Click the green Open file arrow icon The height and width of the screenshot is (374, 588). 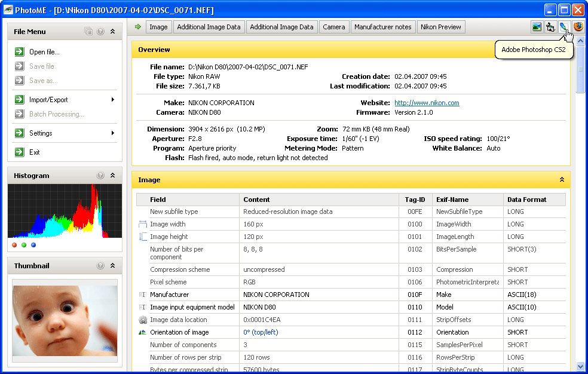pos(19,52)
